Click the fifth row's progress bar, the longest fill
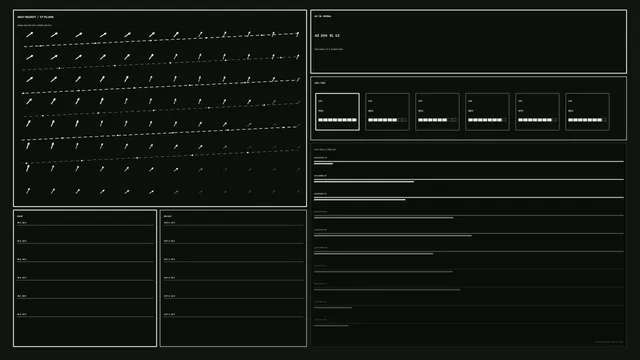The height and width of the screenshot is (360, 640). coord(393,236)
